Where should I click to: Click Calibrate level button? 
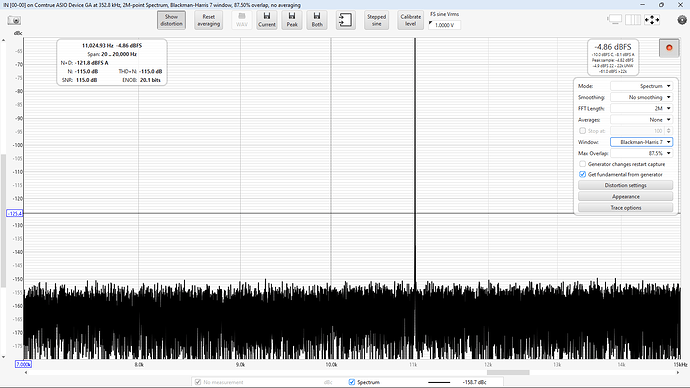point(411,20)
